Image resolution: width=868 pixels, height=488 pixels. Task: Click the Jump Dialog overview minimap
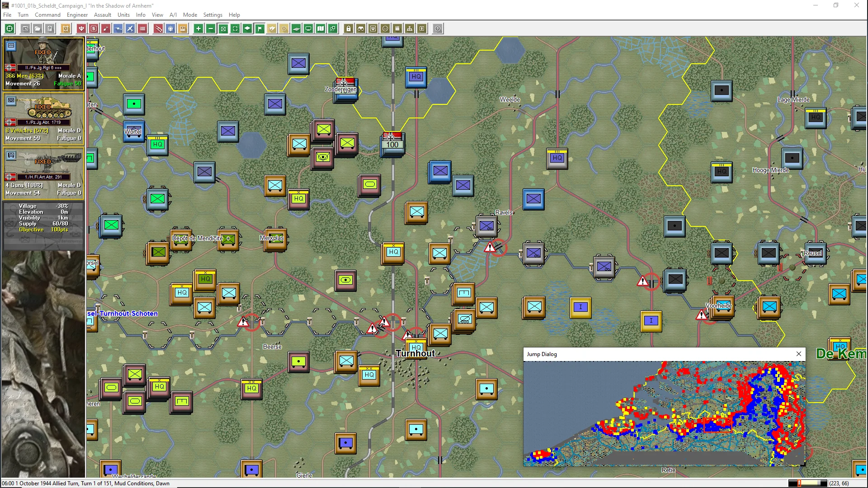664,413
